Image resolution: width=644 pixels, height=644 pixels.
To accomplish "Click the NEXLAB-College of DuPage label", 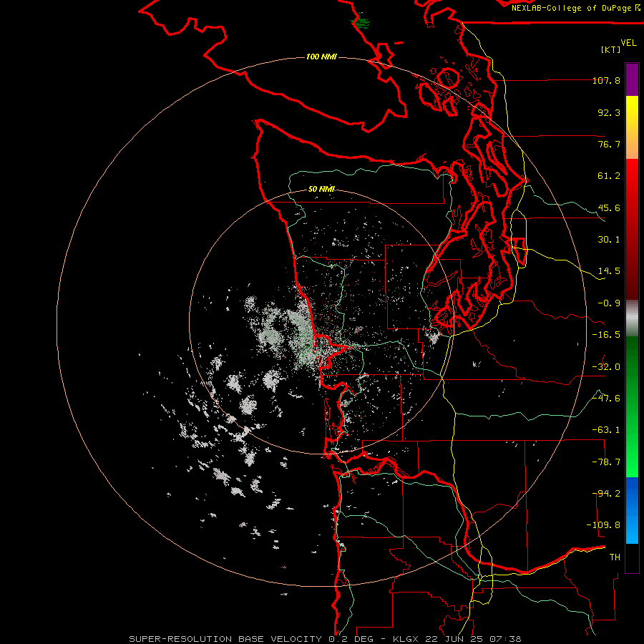I will 573,8.
